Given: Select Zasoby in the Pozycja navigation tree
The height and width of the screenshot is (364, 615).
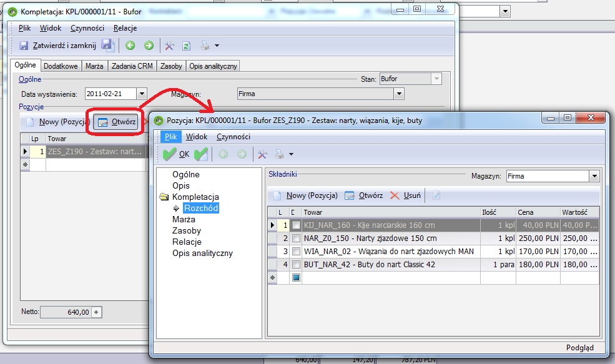Looking at the screenshot, I should click(186, 230).
